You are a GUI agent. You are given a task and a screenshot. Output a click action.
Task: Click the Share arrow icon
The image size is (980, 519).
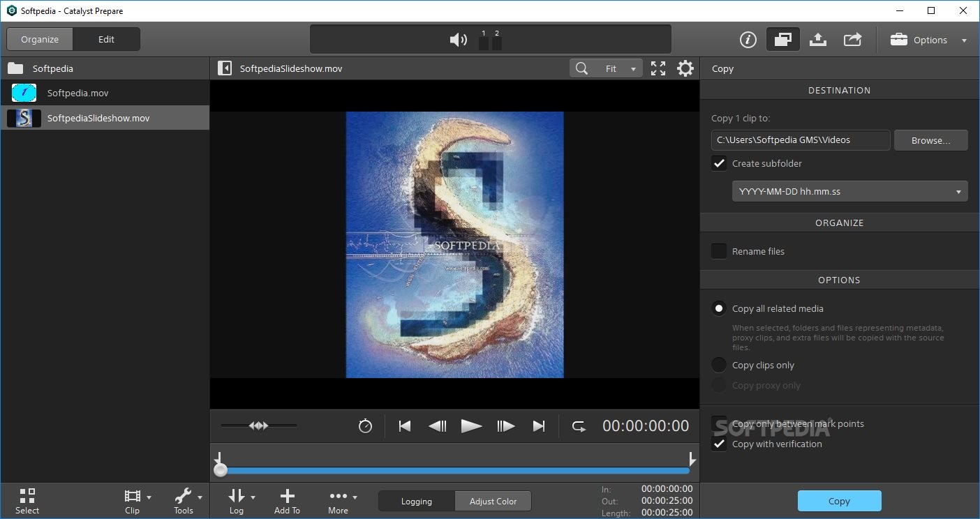click(852, 40)
